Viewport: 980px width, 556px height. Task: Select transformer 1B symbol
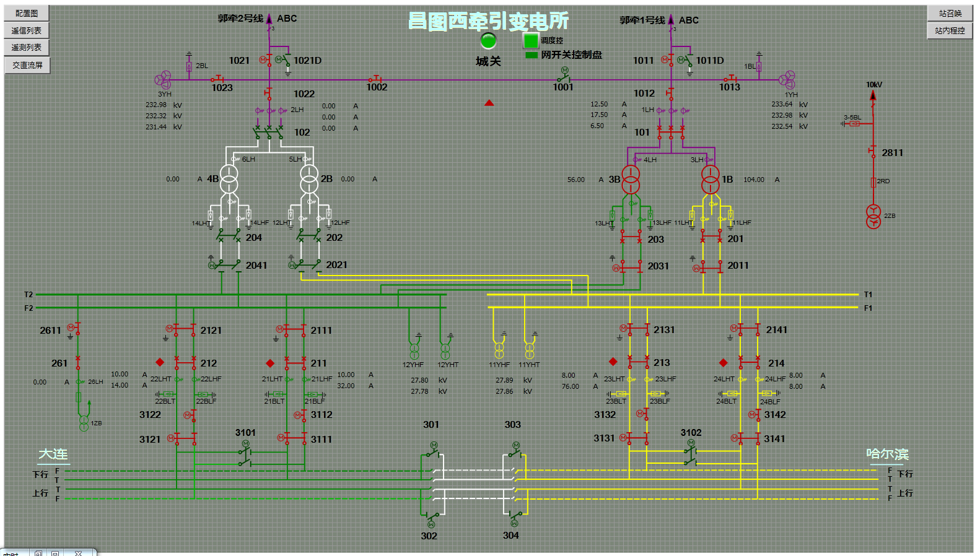(x=711, y=179)
